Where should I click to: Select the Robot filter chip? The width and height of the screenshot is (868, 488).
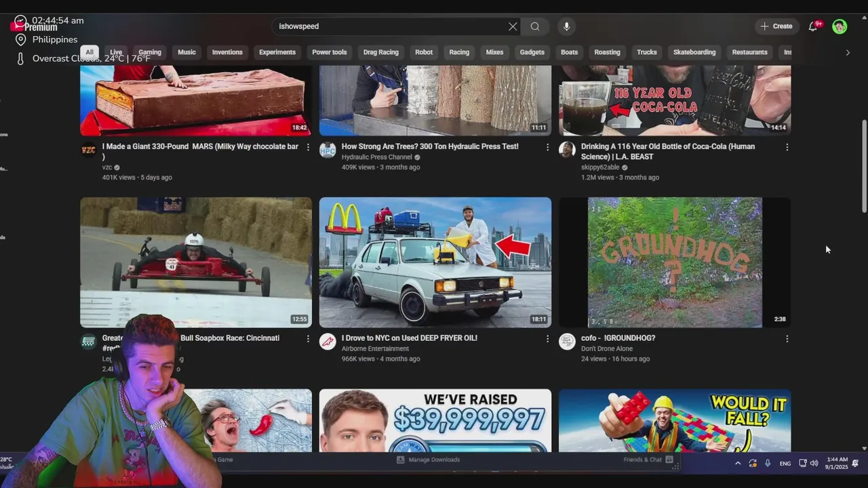click(x=424, y=52)
